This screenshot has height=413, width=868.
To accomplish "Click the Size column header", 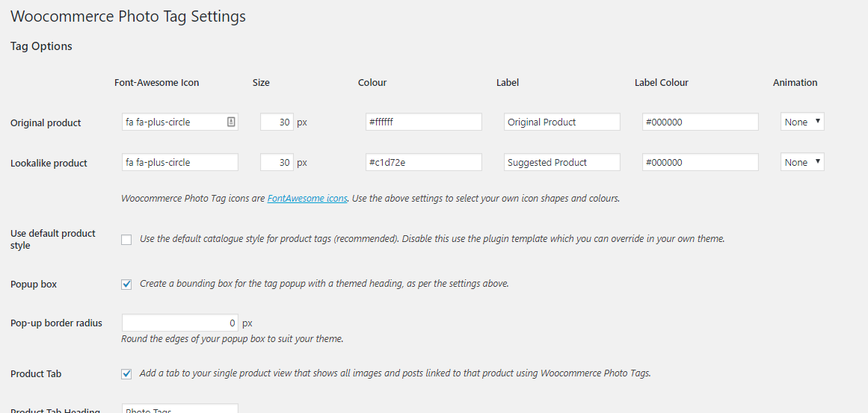I will [261, 83].
